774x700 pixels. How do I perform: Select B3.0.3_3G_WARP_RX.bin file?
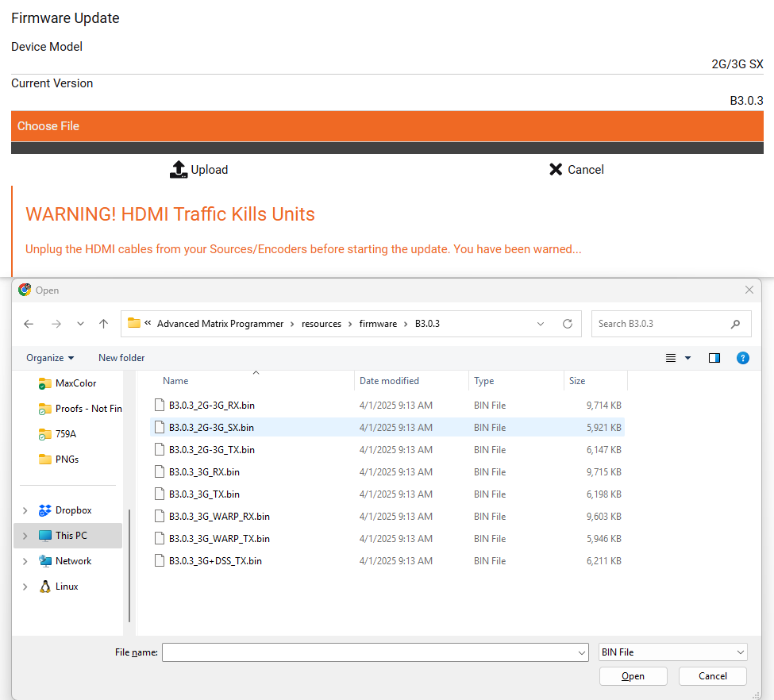point(387,517)
